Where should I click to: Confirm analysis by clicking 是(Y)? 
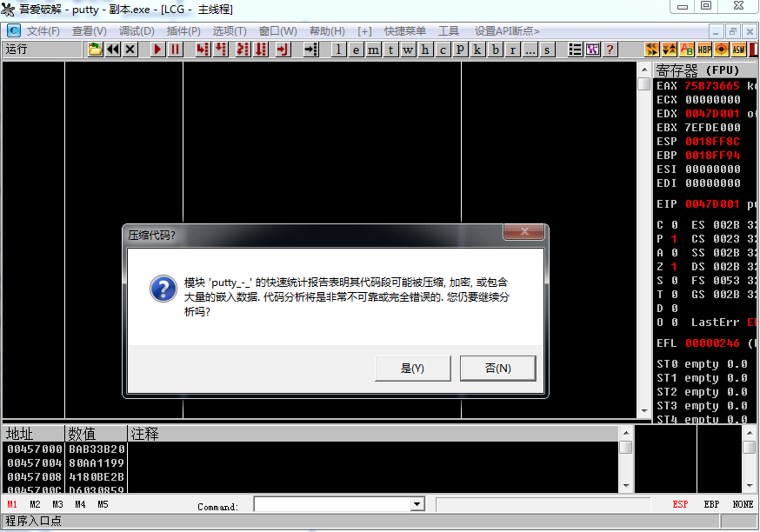tap(412, 369)
